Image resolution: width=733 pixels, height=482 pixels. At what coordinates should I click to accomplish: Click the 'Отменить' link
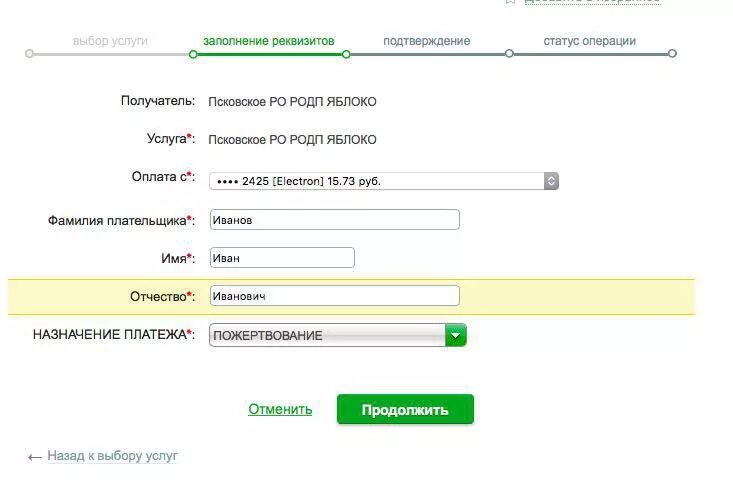pyautogui.click(x=280, y=409)
